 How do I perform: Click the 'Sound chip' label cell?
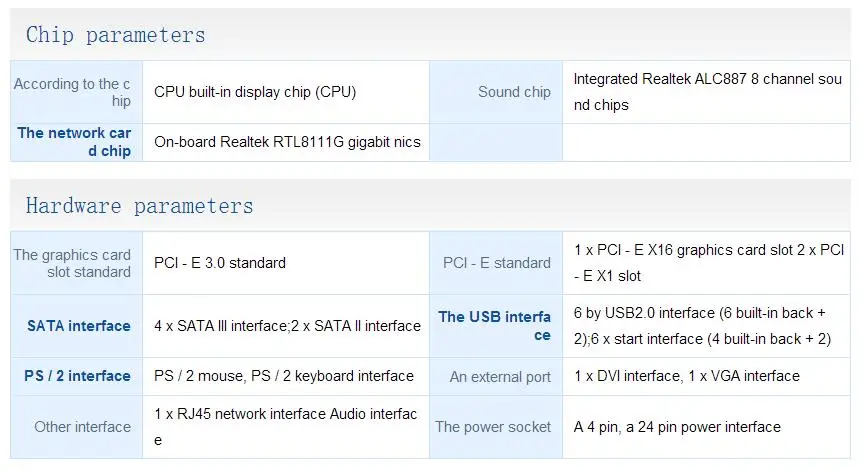tap(514, 92)
